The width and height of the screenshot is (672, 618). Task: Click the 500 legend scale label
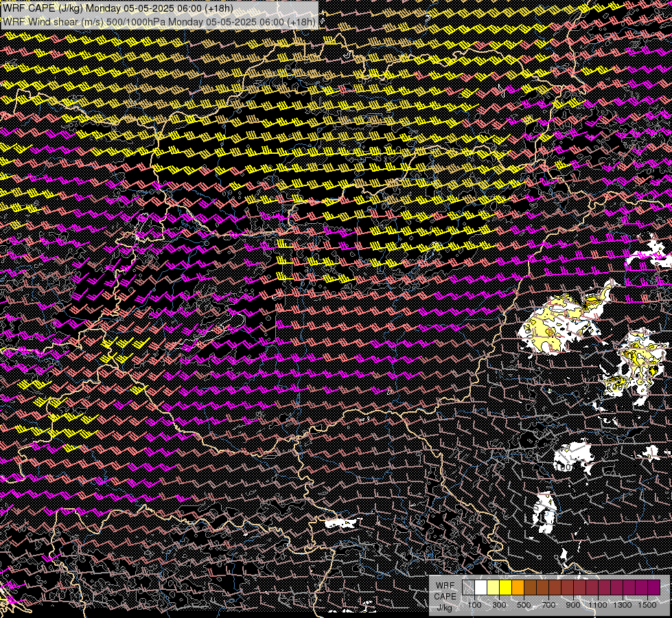(x=524, y=605)
